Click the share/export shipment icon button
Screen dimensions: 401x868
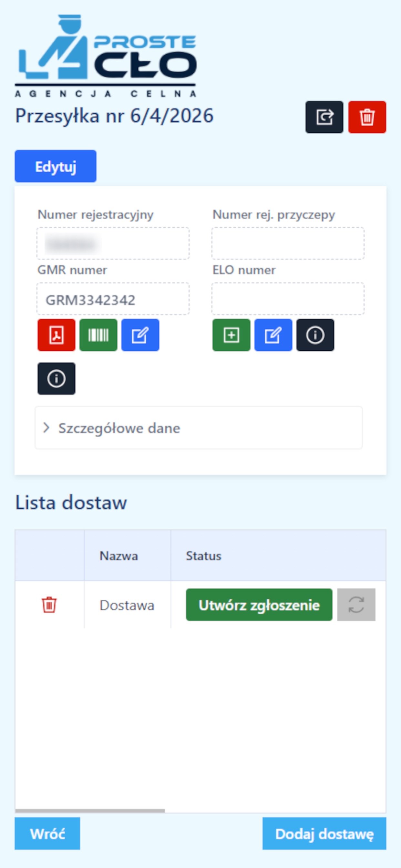coord(324,117)
